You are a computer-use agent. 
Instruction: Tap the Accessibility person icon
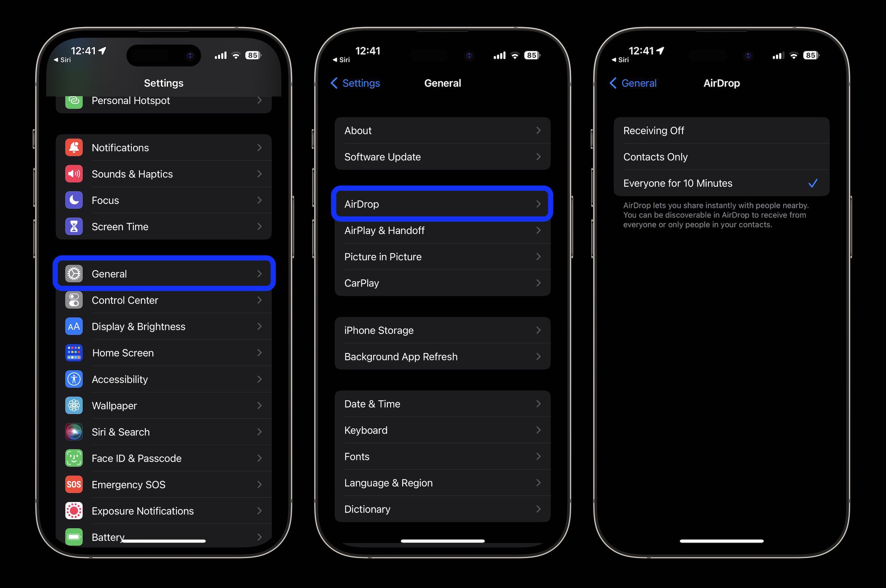pyautogui.click(x=74, y=379)
